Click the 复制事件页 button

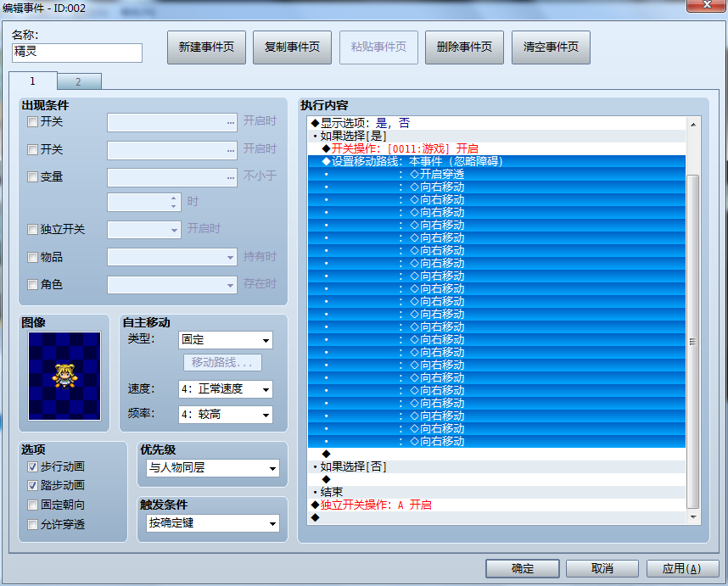(x=292, y=47)
